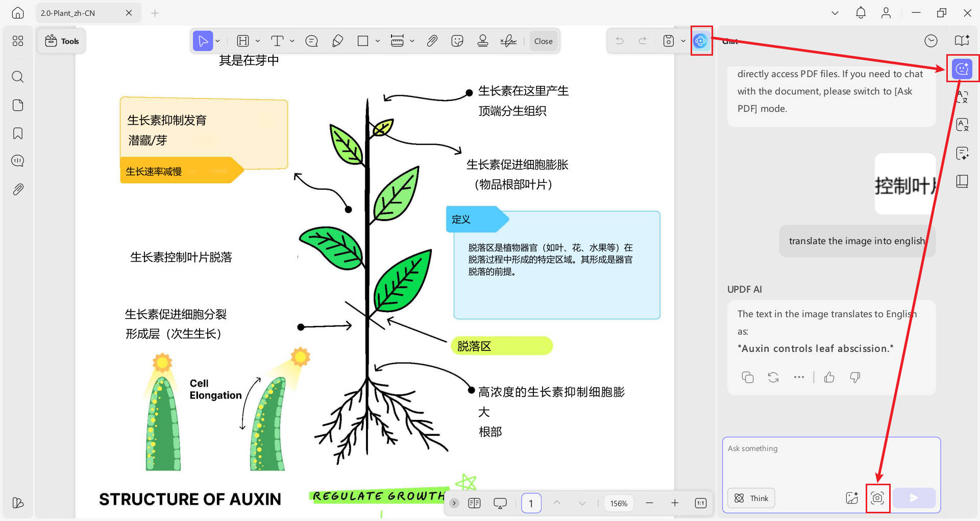Like the AI response with thumbs up
The width and height of the screenshot is (980, 521).
pos(829,377)
